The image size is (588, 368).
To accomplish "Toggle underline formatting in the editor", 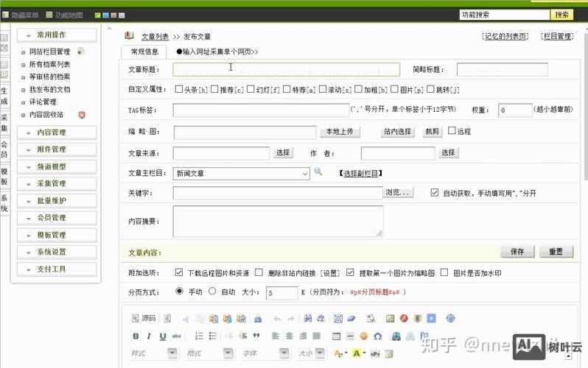I will 162,336.
